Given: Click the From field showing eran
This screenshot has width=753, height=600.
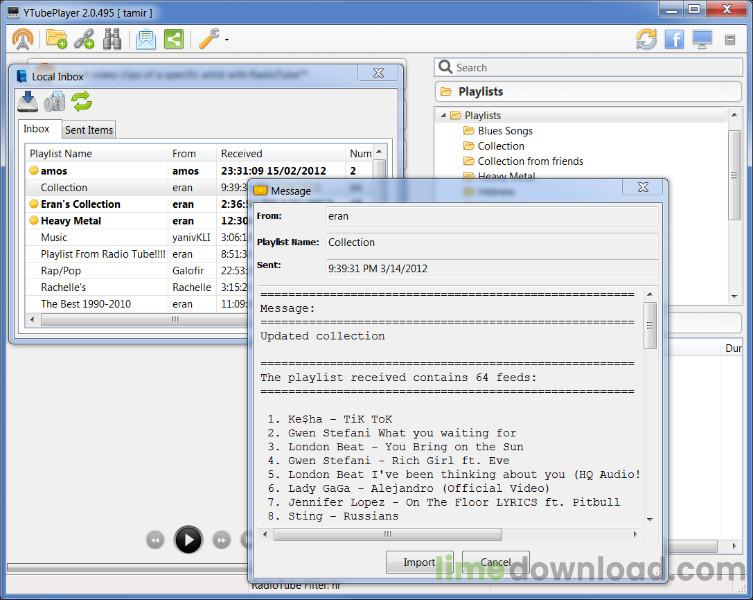Looking at the screenshot, I should click(x=492, y=216).
